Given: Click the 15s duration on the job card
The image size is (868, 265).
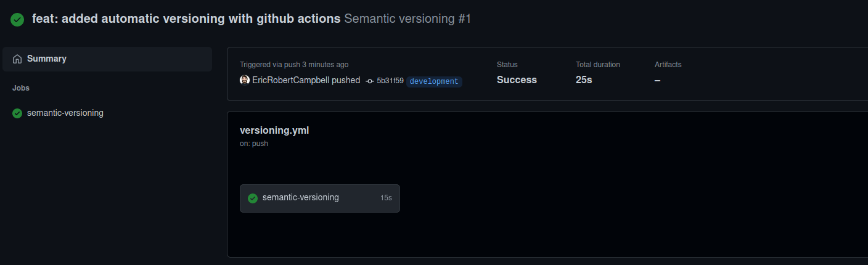Looking at the screenshot, I should click(386, 198).
